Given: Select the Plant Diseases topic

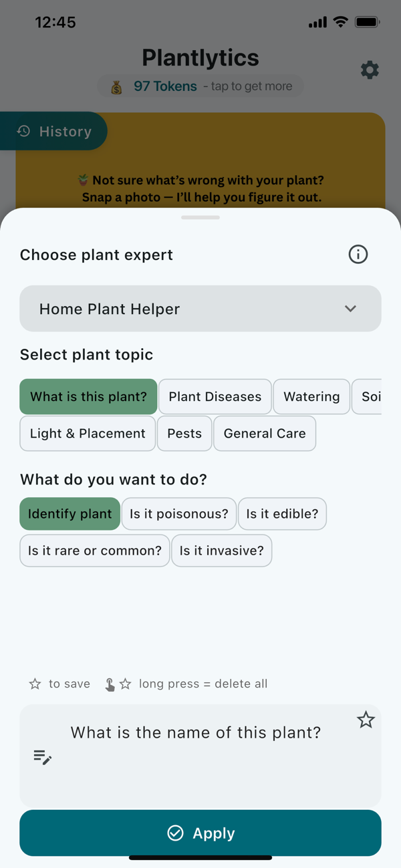Looking at the screenshot, I should click(x=215, y=396).
